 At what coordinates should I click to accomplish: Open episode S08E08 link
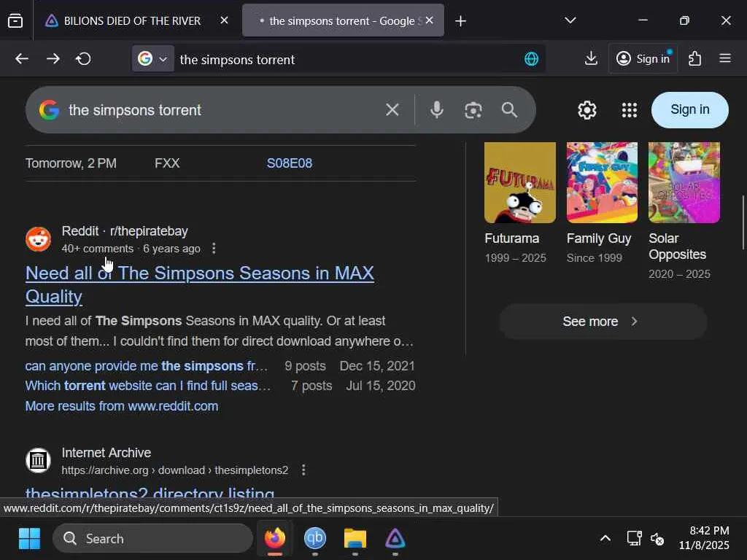(289, 163)
